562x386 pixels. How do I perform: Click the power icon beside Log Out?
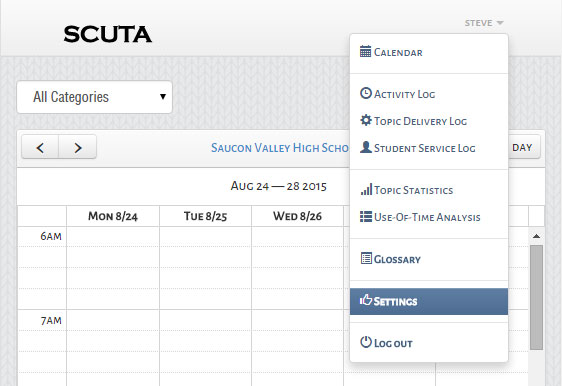click(366, 342)
